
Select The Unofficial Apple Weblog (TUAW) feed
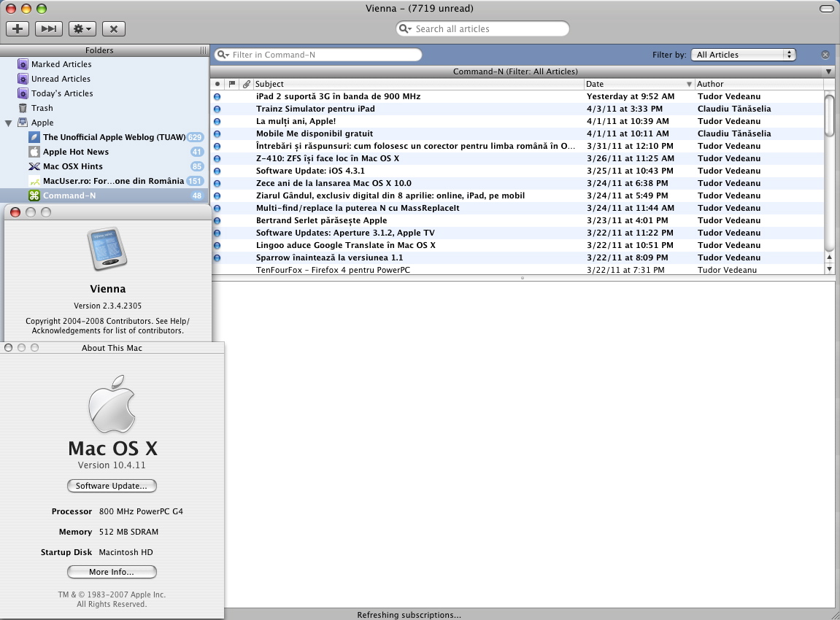[x=104, y=137]
